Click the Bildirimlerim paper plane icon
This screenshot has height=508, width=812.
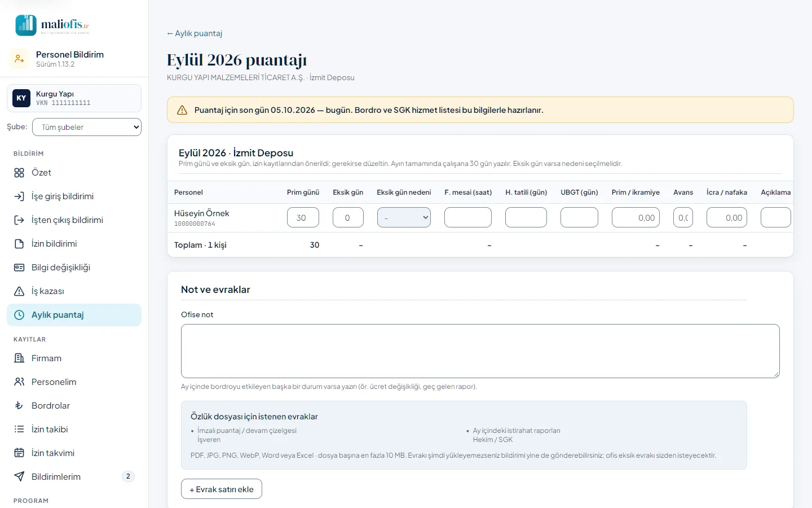tap(19, 477)
